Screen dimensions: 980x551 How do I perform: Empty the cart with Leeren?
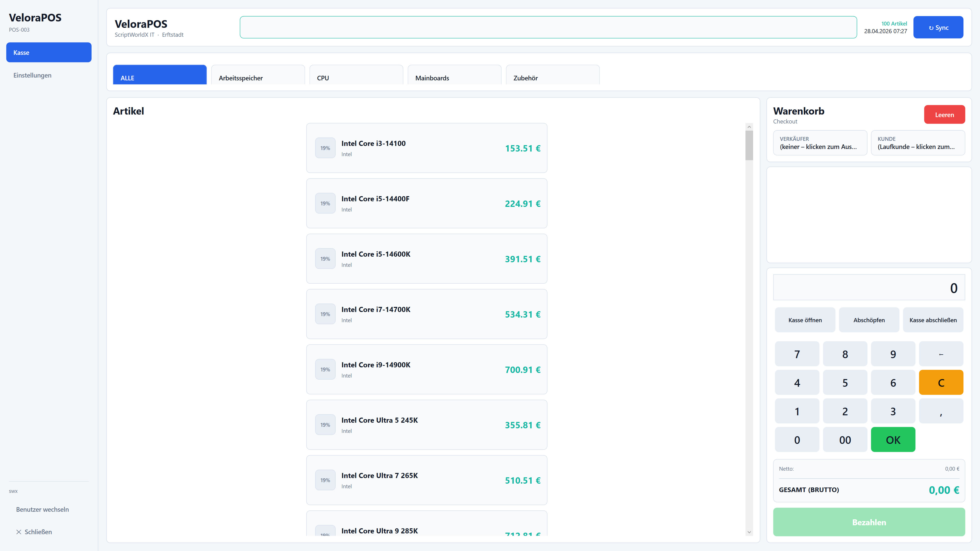click(x=944, y=115)
